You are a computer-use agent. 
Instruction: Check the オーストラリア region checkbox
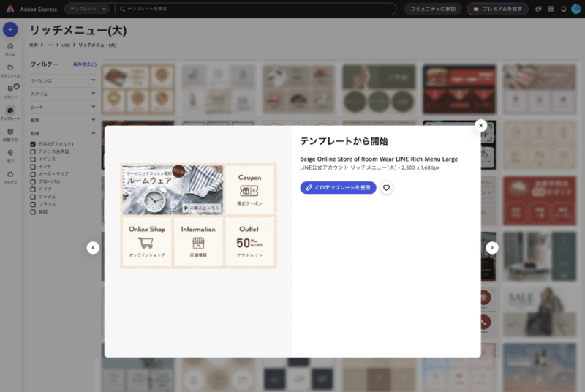click(33, 174)
